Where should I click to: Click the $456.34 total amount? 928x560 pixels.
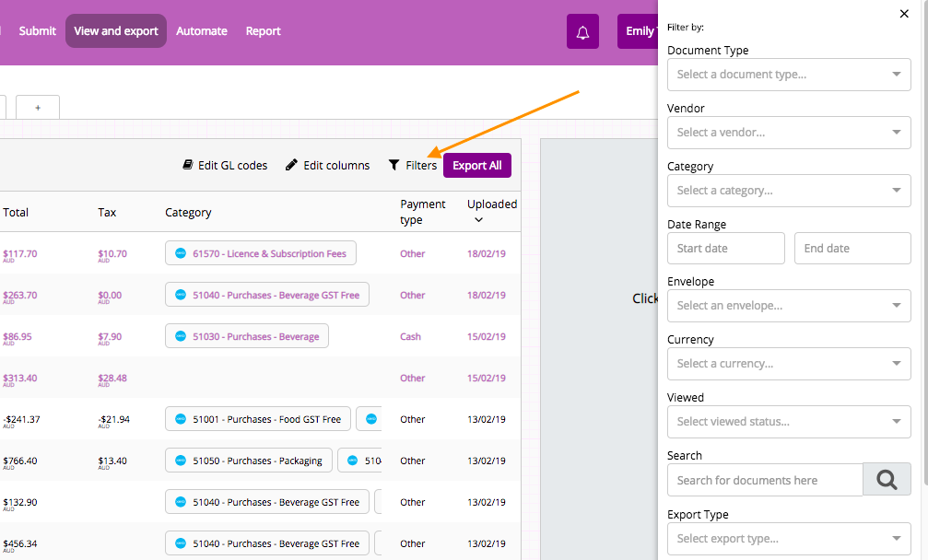pos(20,543)
